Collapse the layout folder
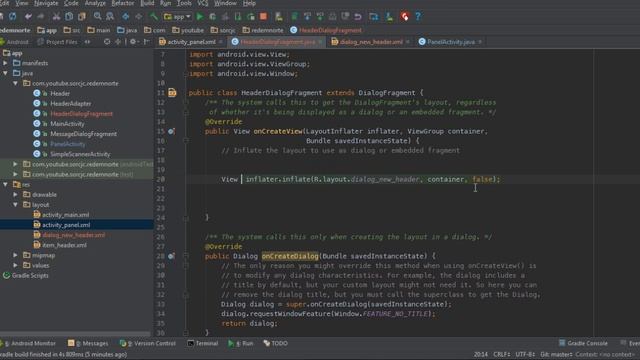This screenshot has height=360, width=640. pyautogui.click(x=16, y=205)
